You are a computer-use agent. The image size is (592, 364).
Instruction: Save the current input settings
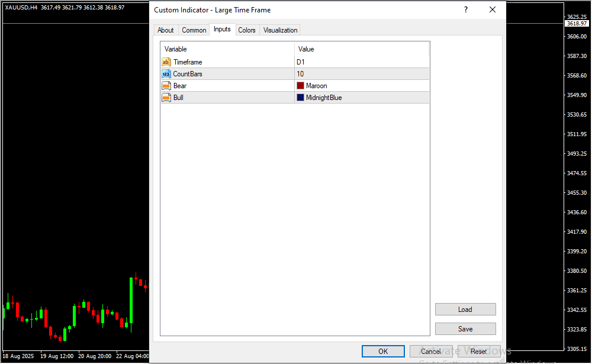465,329
